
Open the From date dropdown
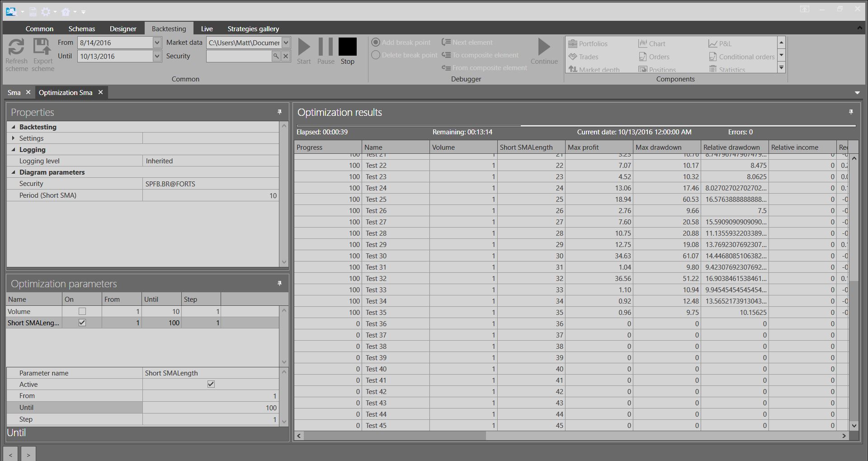(x=157, y=43)
